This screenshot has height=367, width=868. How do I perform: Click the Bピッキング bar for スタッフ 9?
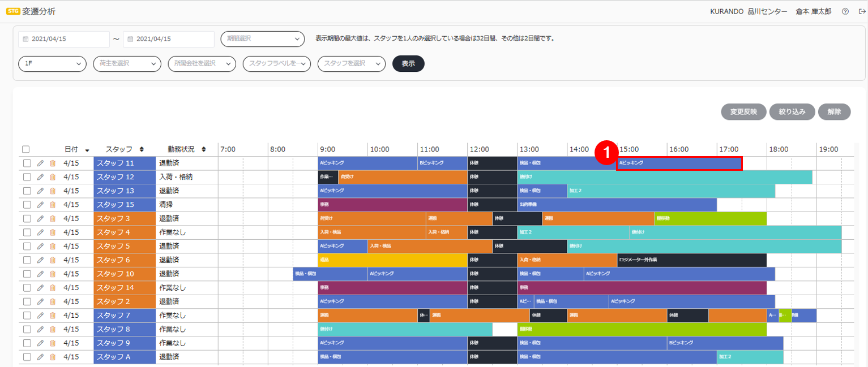(725, 343)
